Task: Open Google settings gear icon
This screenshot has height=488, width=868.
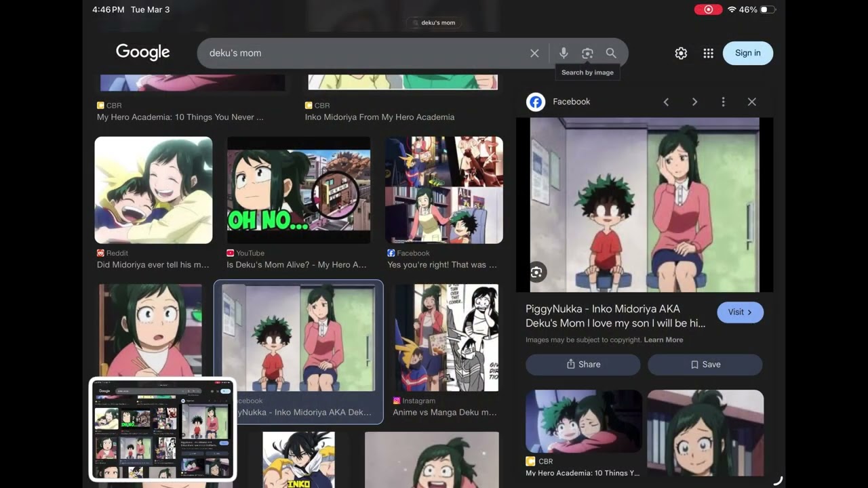Action: (681, 53)
